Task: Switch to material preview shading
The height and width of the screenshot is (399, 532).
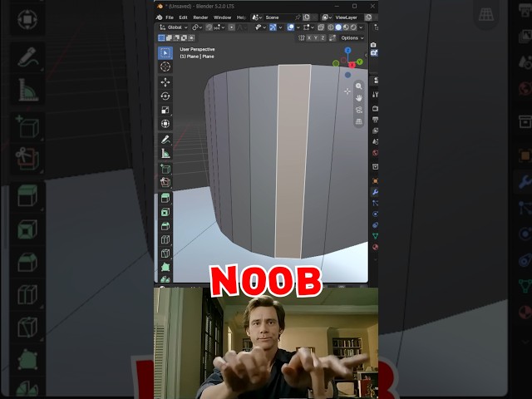Action: tap(346, 27)
